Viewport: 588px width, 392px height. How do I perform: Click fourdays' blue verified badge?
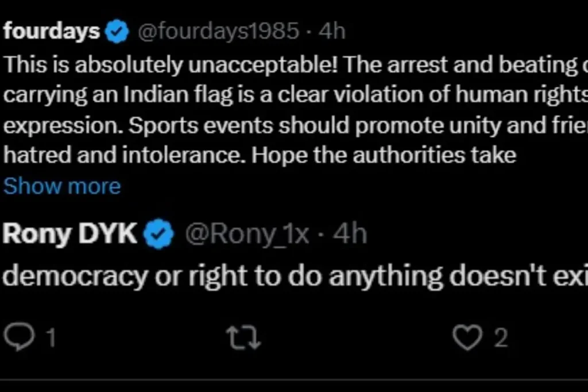117,31
